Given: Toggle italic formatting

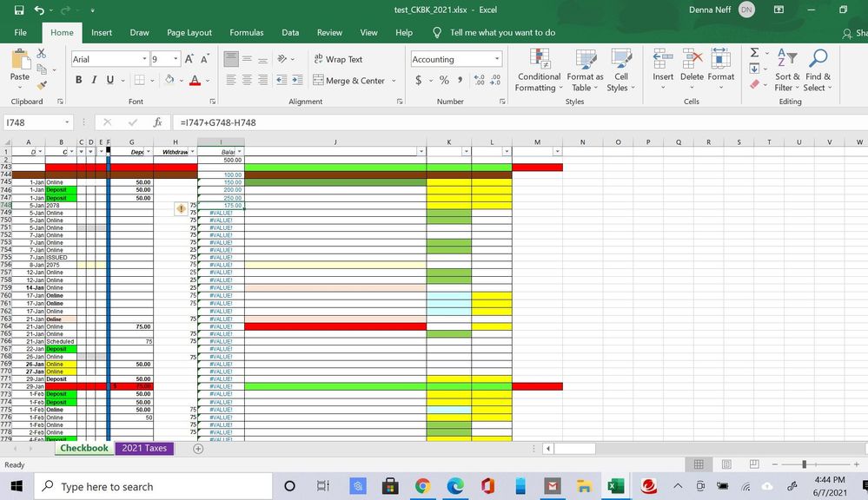Looking at the screenshot, I should pos(94,79).
